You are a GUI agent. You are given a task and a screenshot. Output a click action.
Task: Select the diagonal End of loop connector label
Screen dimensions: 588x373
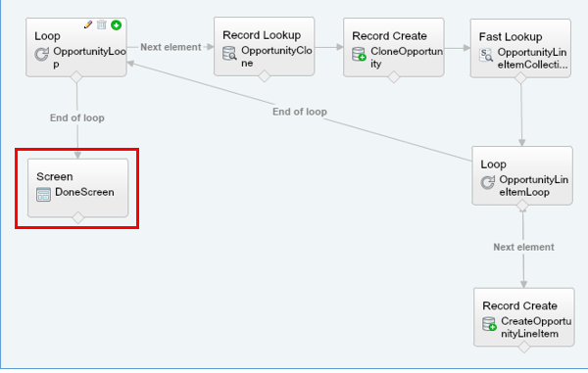point(300,112)
